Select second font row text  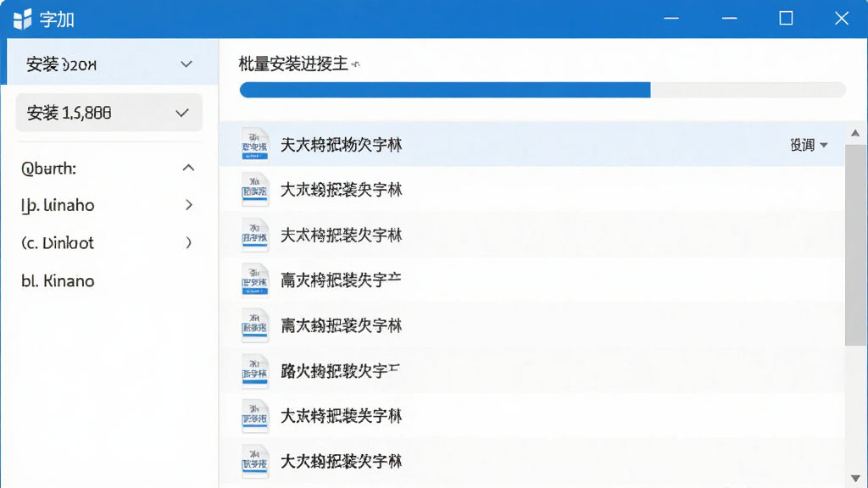[x=341, y=191]
